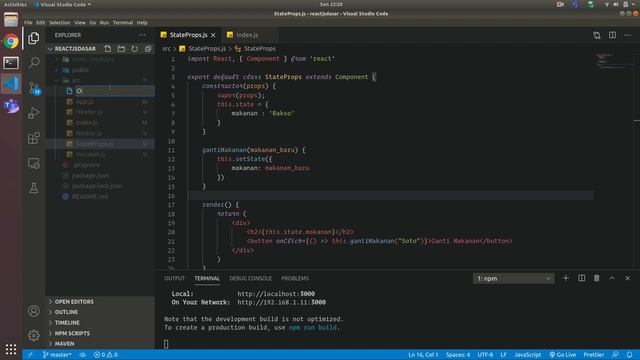
Task: Show applications grid in the dock
Action: (x=11, y=349)
